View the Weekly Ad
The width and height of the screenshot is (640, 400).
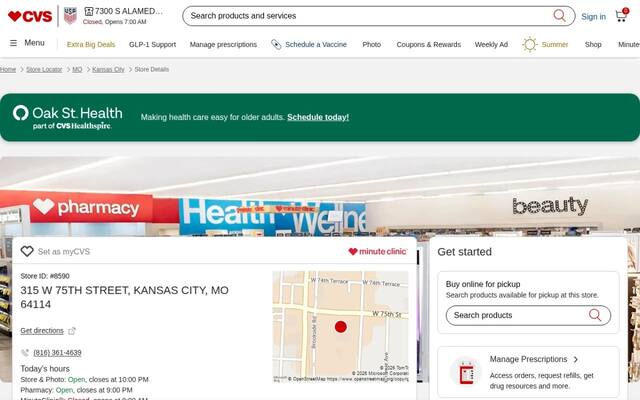click(491, 44)
